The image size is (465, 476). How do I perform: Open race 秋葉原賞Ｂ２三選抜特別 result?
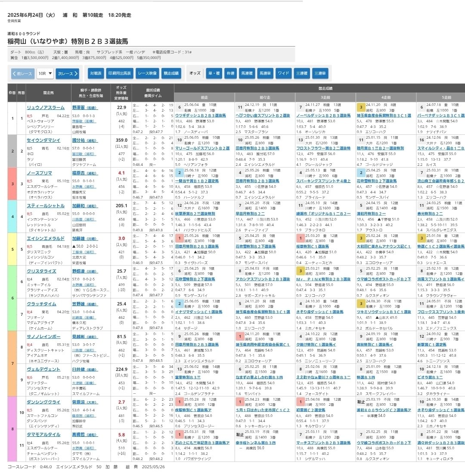195,214
